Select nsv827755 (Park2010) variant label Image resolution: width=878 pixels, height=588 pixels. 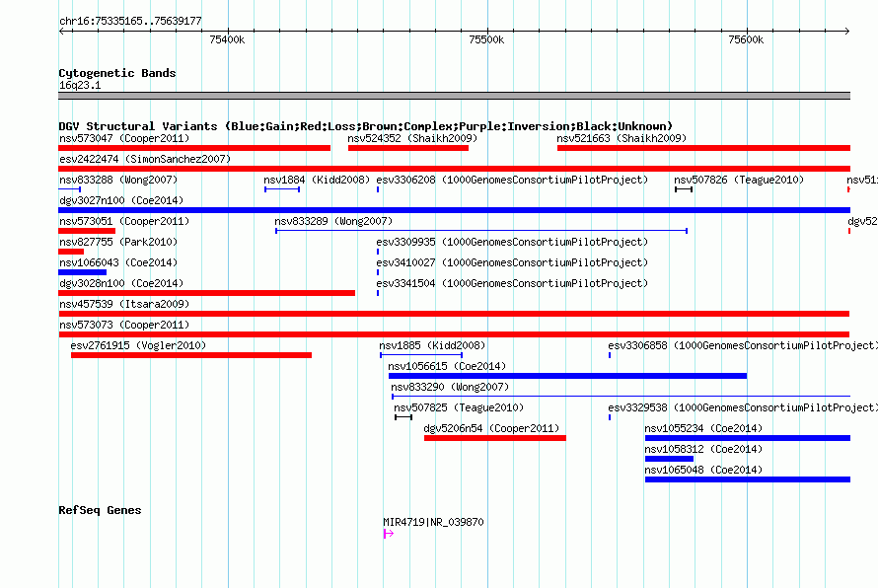pyautogui.click(x=118, y=242)
